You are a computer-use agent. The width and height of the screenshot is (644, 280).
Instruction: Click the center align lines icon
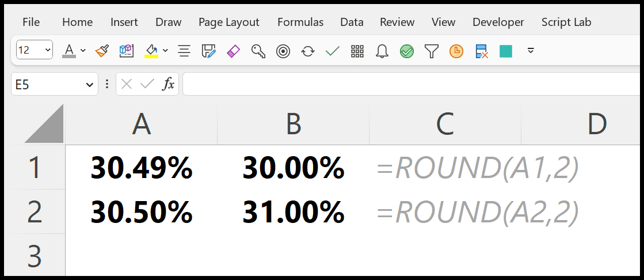click(x=184, y=51)
